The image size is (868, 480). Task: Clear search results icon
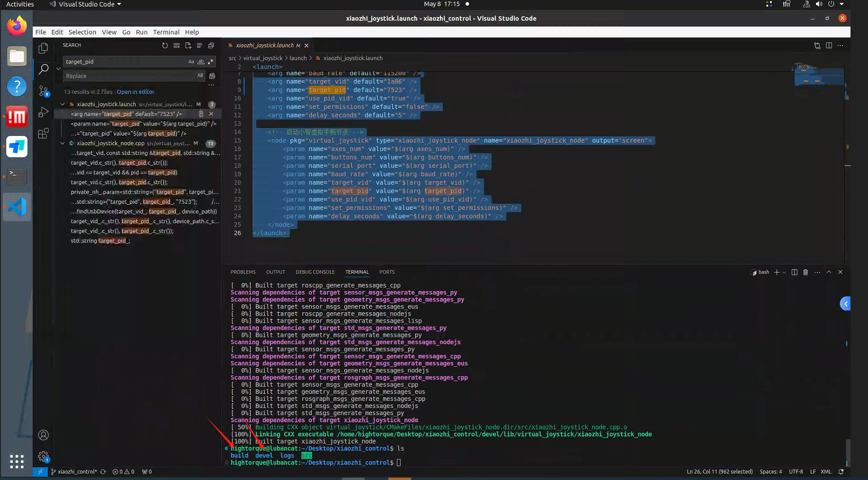point(177,45)
